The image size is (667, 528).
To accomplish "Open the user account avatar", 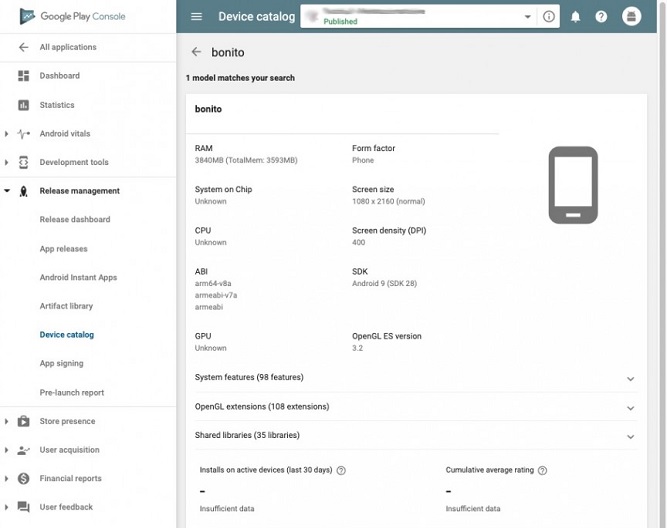I will coord(631,17).
